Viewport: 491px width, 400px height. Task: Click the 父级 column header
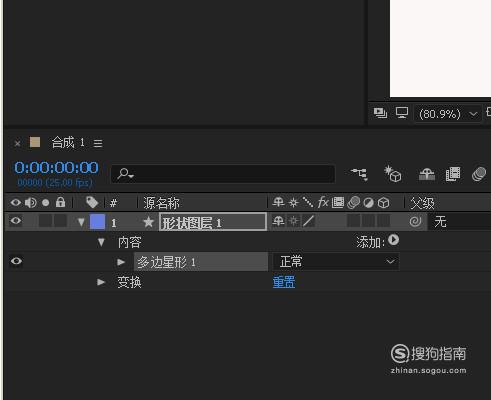point(422,203)
